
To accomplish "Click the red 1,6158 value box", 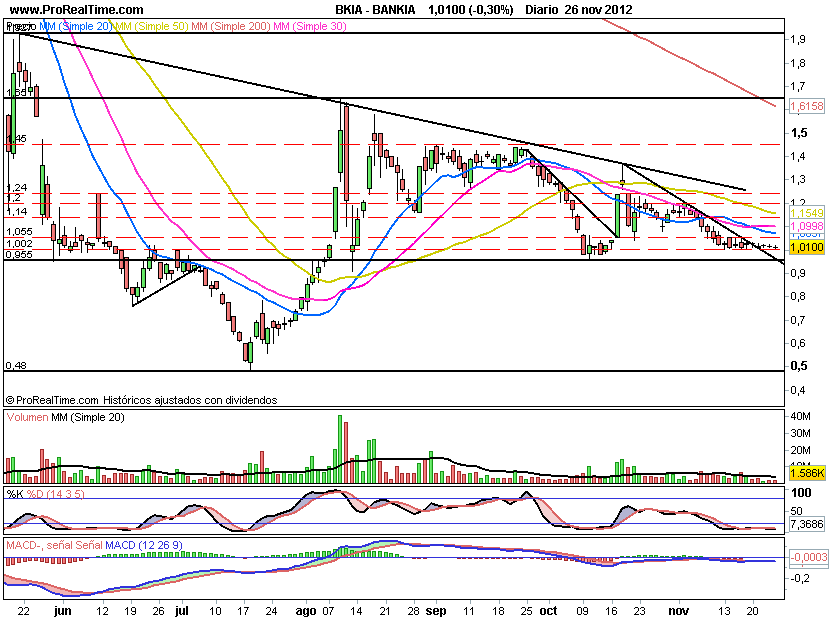I will [x=806, y=106].
